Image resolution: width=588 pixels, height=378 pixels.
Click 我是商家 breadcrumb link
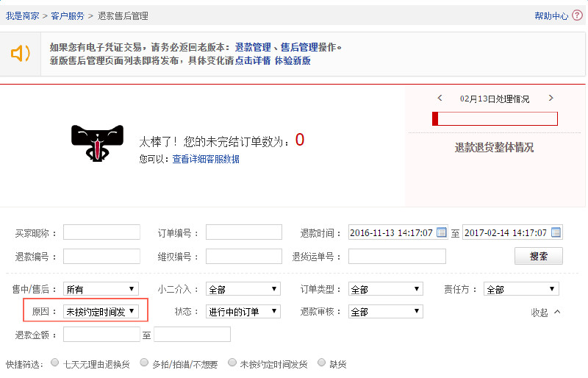point(23,15)
